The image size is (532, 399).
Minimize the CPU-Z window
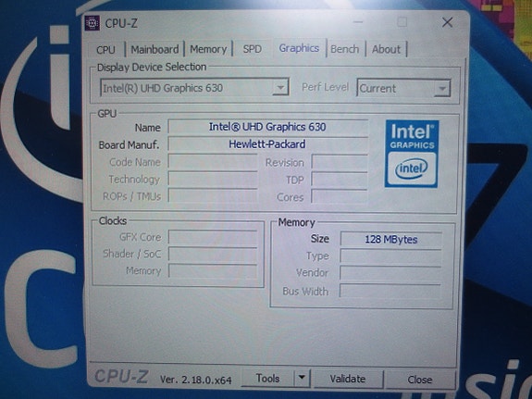click(358, 22)
